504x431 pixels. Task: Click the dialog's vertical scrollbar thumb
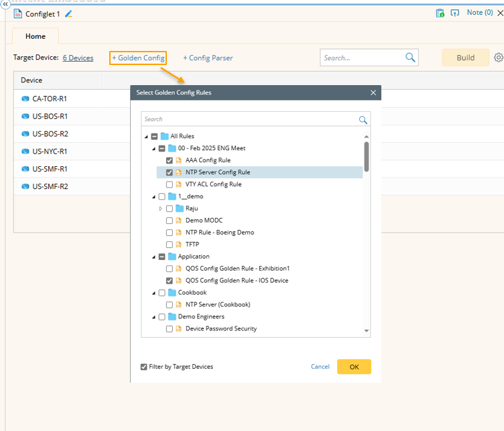[x=366, y=156]
